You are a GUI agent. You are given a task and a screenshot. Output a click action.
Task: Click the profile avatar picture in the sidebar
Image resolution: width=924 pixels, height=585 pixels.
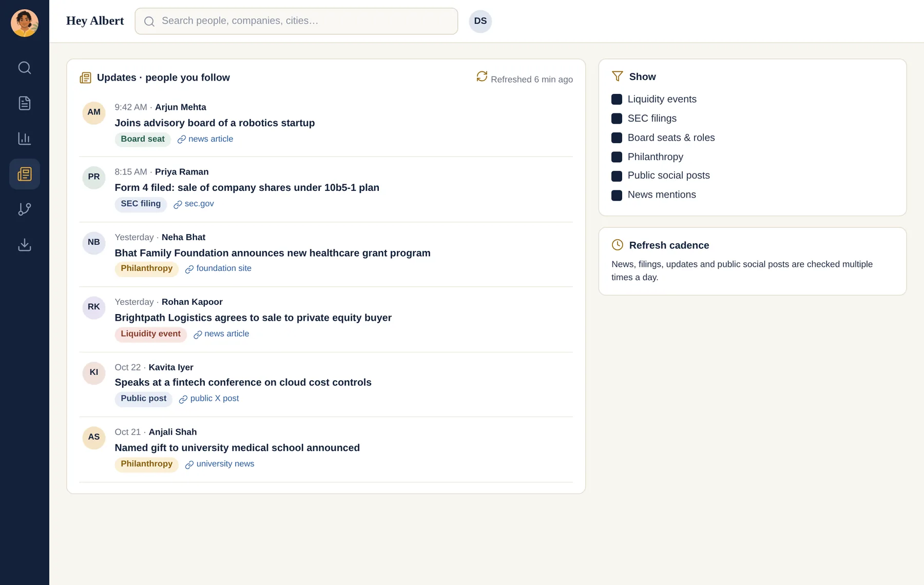tap(25, 23)
